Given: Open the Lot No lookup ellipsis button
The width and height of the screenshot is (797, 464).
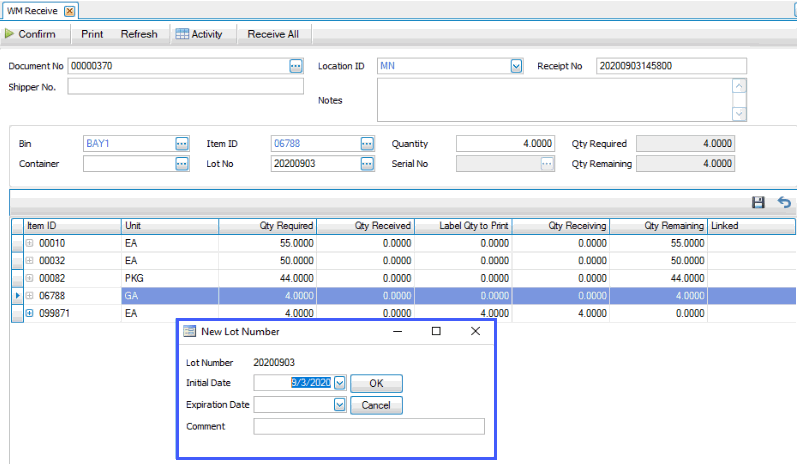Looking at the screenshot, I should click(x=367, y=164).
